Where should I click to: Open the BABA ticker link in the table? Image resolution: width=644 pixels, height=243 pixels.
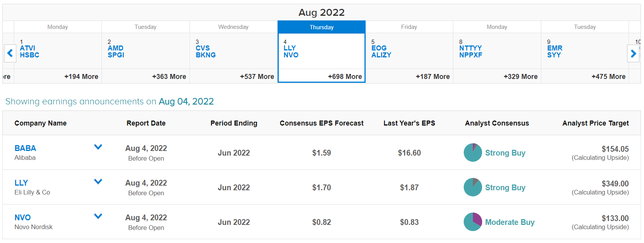[x=25, y=148]
